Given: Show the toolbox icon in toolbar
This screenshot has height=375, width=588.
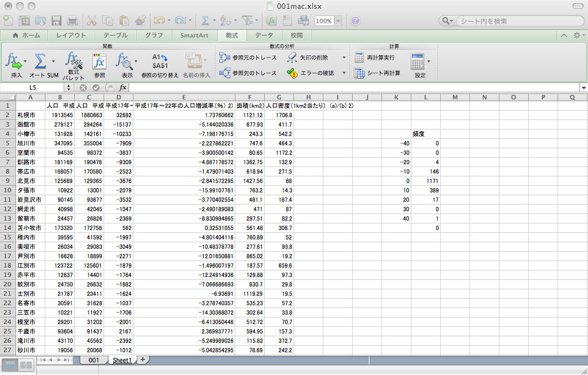Looking at the screenshot, I should pos(287,20).
